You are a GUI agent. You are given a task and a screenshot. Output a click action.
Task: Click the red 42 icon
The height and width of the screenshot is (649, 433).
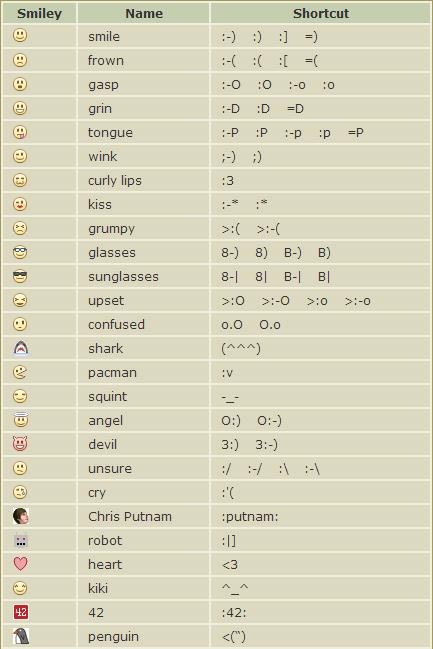tap(21, 612)
